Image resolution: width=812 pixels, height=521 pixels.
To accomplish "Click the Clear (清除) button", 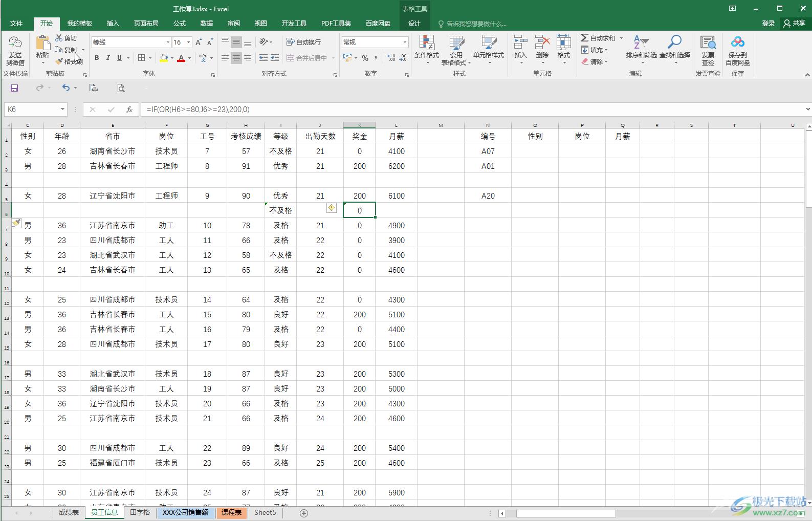I will pyautogui.click(x=595, y=61).
